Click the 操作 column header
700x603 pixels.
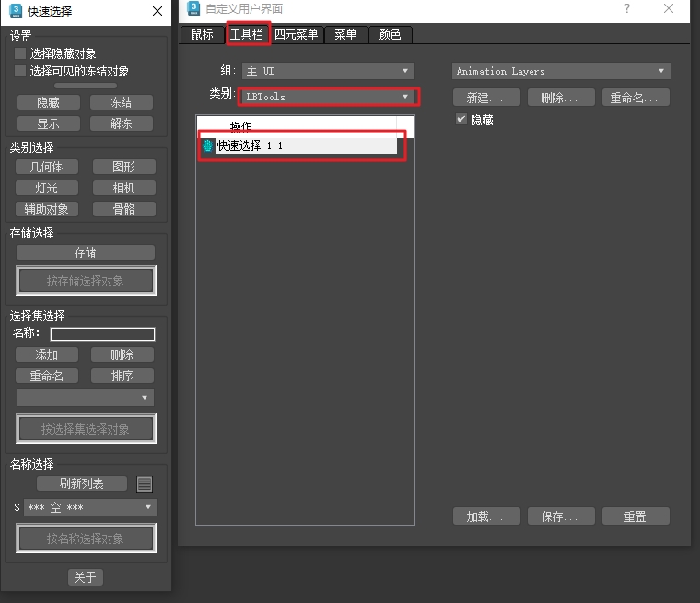coord(297,126)
